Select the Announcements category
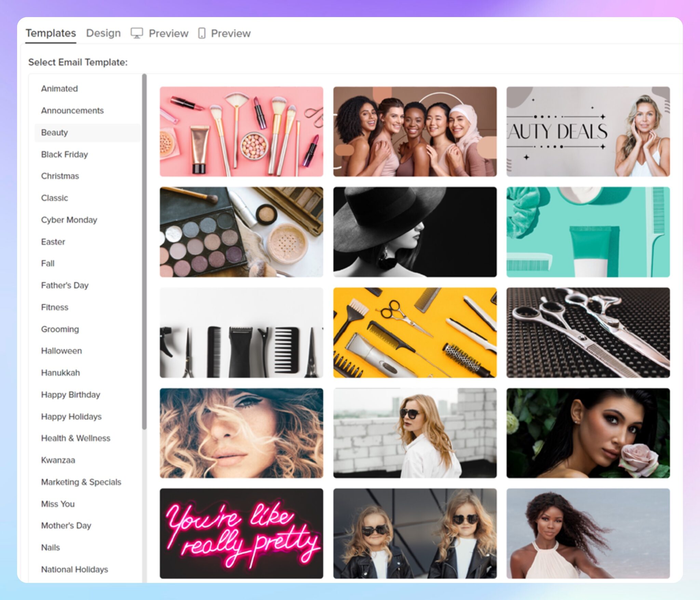 72,110
